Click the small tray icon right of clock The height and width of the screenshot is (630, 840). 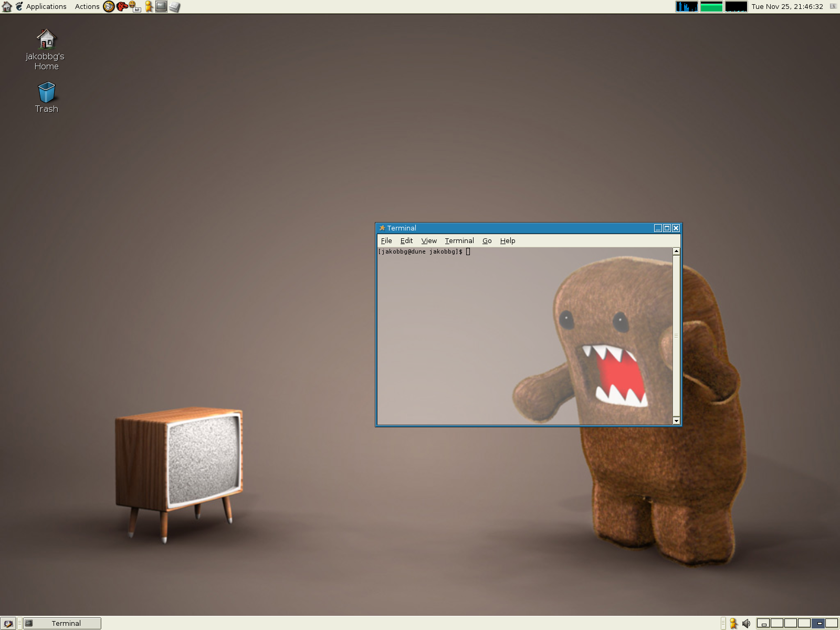(833, 6)
